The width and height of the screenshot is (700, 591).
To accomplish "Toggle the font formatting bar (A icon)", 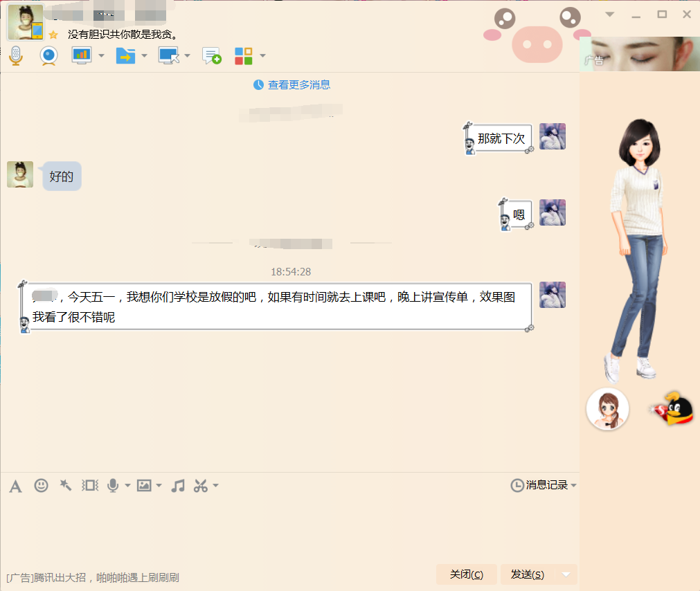I will (x=15, y=486).
